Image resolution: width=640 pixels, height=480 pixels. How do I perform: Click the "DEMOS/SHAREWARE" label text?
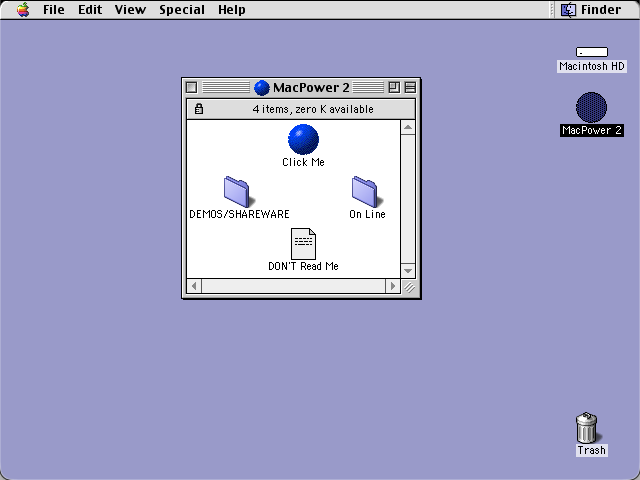tap(239, 214)
